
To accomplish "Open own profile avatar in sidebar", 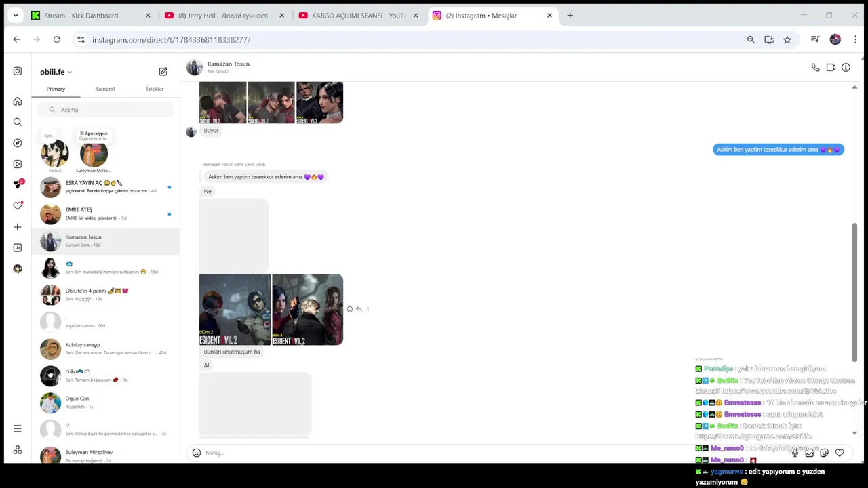I will (18, 269).
